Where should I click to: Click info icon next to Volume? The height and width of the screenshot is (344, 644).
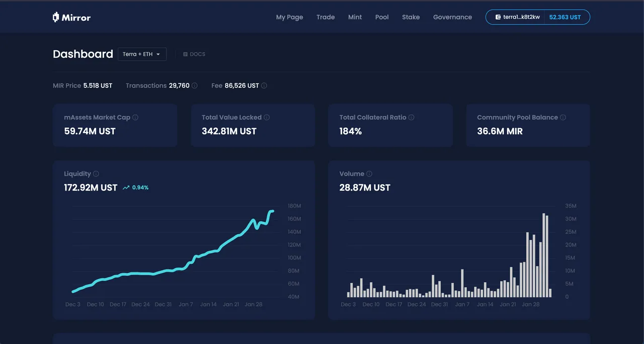coord(369,174)
